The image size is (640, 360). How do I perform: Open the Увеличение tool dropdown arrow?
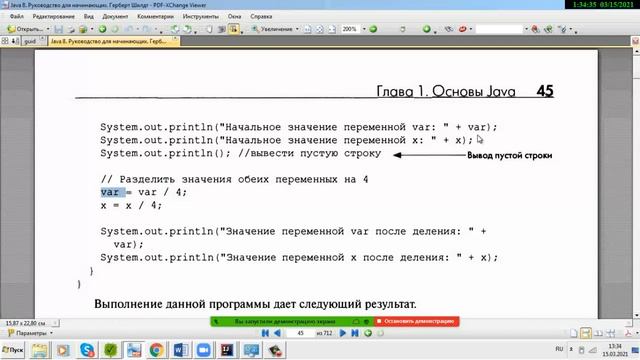[x=297, y=29]
